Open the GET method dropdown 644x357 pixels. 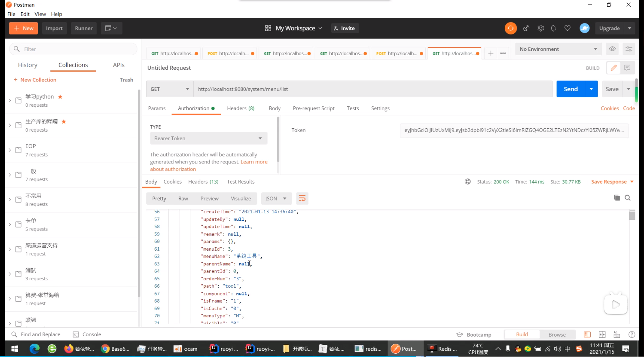pyautogui.click(x=170, y=89)
